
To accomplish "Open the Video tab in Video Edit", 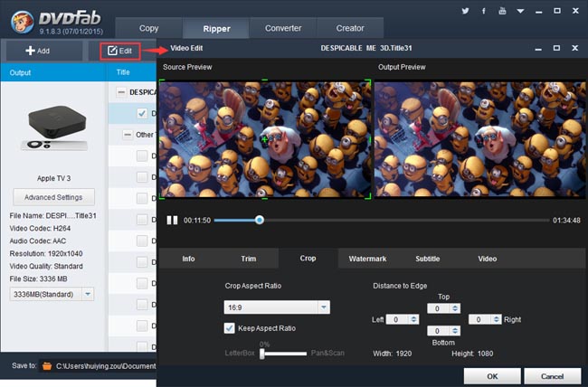I will [487, 259].
